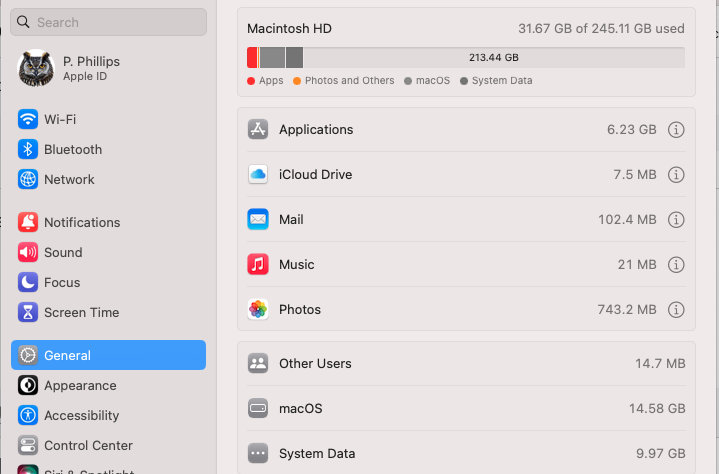Screen dimensions: 719x474
Task: Click into the Search field
Action: pyautogui.click(x=108, y=22)
